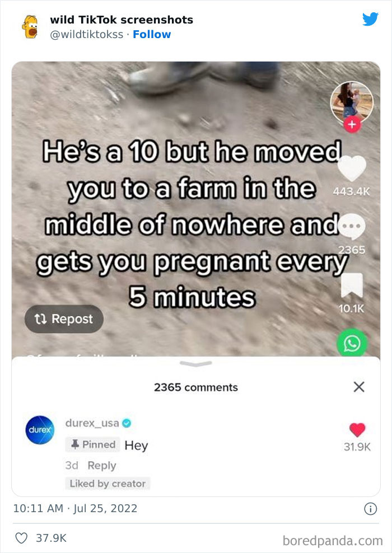Image resolution: width=392 pixels, height=553 pixels.
Task: Reply to the durex_usa comment
Action: point(101,466)
